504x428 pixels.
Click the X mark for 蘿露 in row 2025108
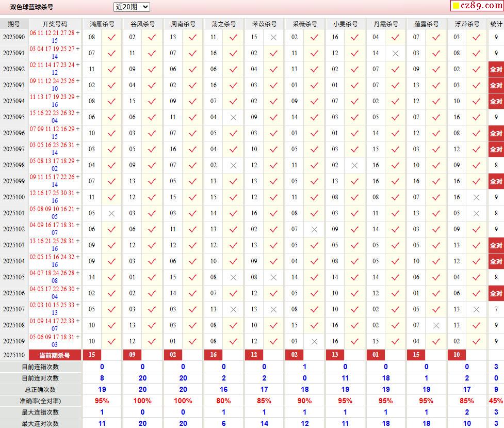coord(436,326)
